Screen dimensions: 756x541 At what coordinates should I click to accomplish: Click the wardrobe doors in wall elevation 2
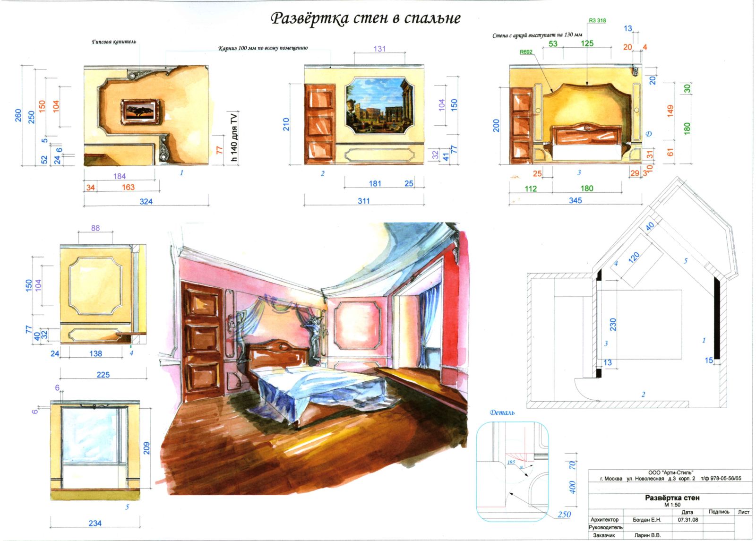(320, 124)
